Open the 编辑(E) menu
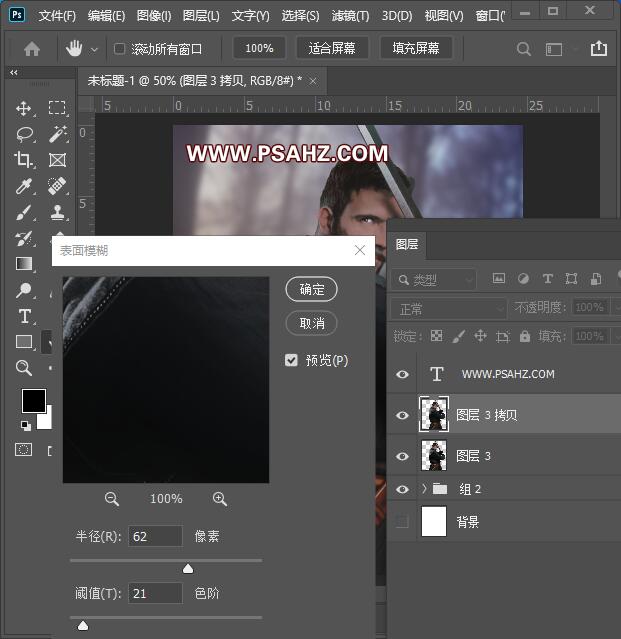Viewport: 621px width, 639px height. (106, 16)
